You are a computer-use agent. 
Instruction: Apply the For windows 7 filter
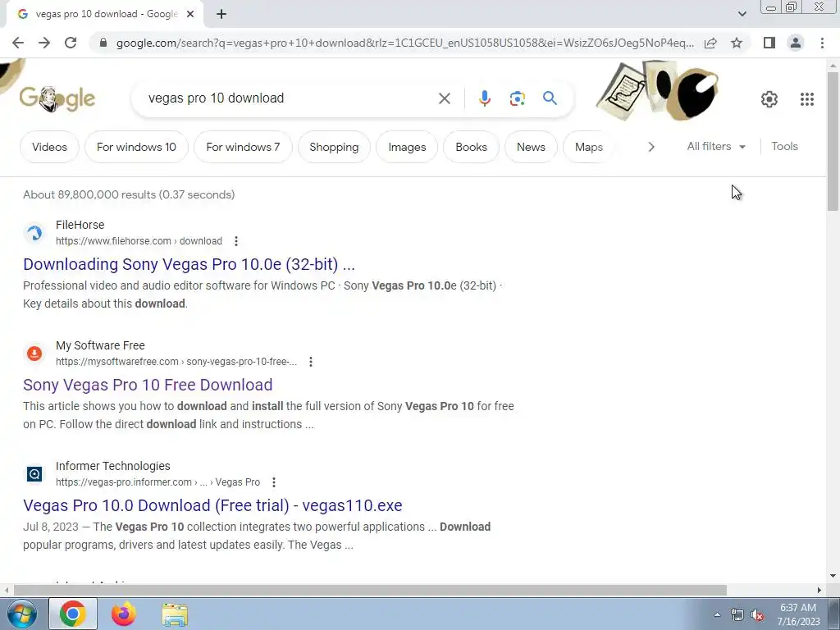coord(243,147)
